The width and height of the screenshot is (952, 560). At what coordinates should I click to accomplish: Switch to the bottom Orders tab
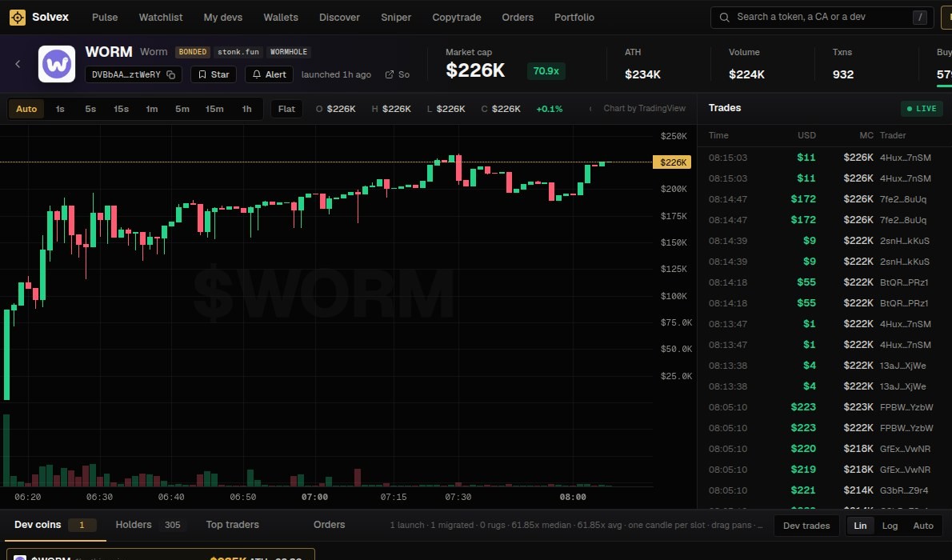pyautogui.click(x=329, y=525)
